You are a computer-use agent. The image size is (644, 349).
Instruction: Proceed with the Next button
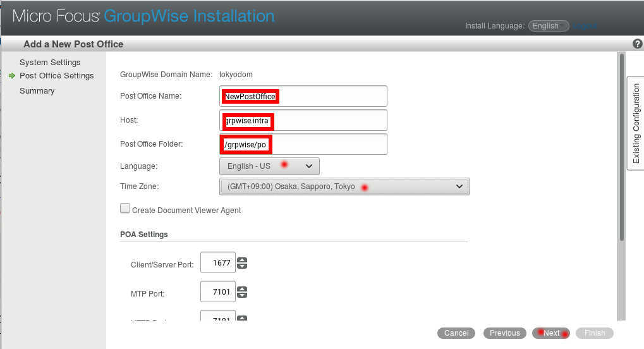point(551,333)
